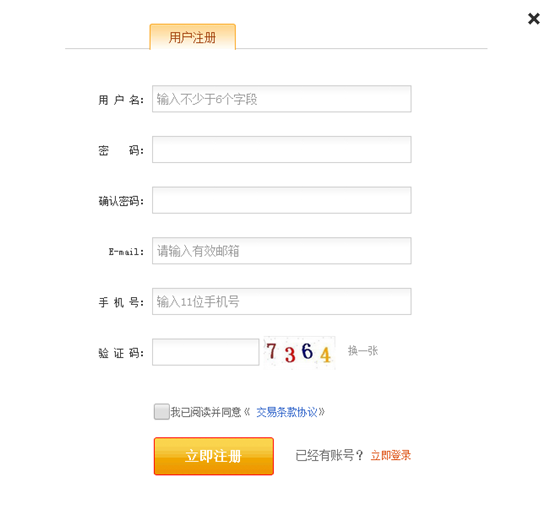This screenshot has width=555, height=509.
Task: Refresh the captcha via 换一张 link
Action: tap(363, 351)
